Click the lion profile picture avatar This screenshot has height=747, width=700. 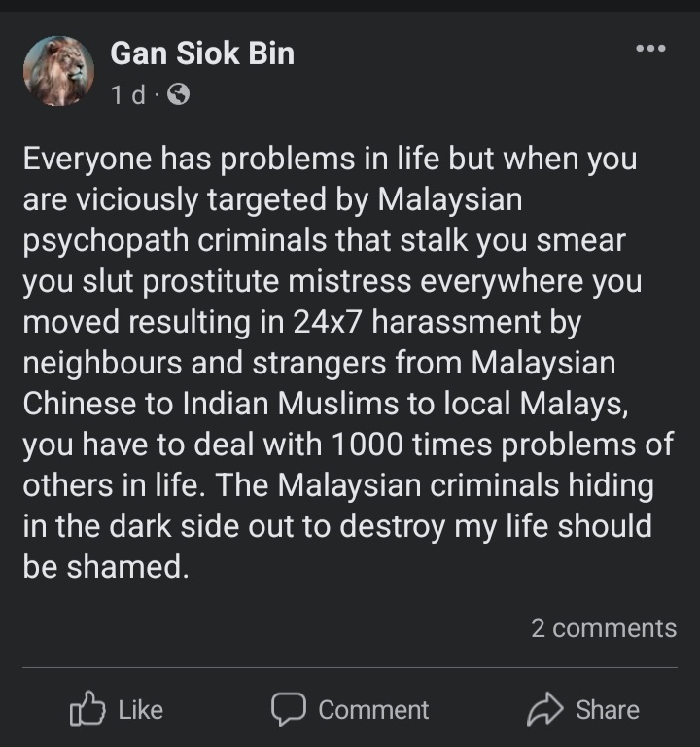coord(58,70)
